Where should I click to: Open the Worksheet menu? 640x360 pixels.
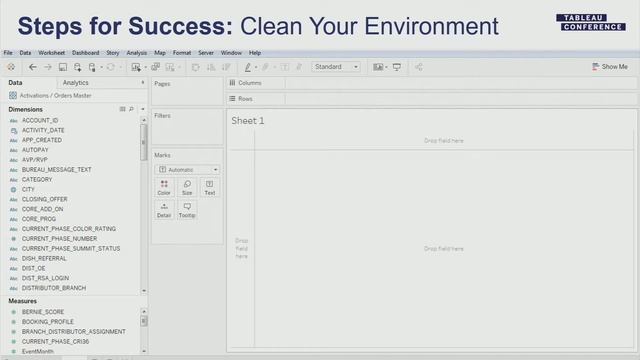(51, 53)
